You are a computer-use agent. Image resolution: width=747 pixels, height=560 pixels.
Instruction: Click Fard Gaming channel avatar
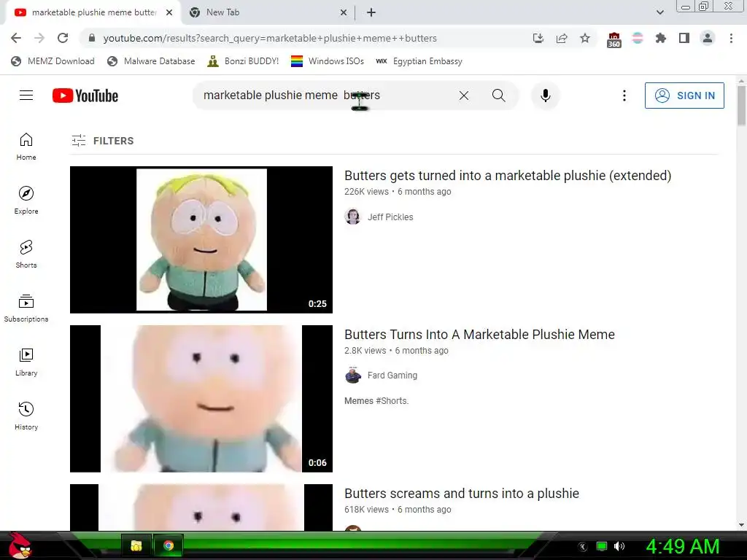tap(352, 376)
